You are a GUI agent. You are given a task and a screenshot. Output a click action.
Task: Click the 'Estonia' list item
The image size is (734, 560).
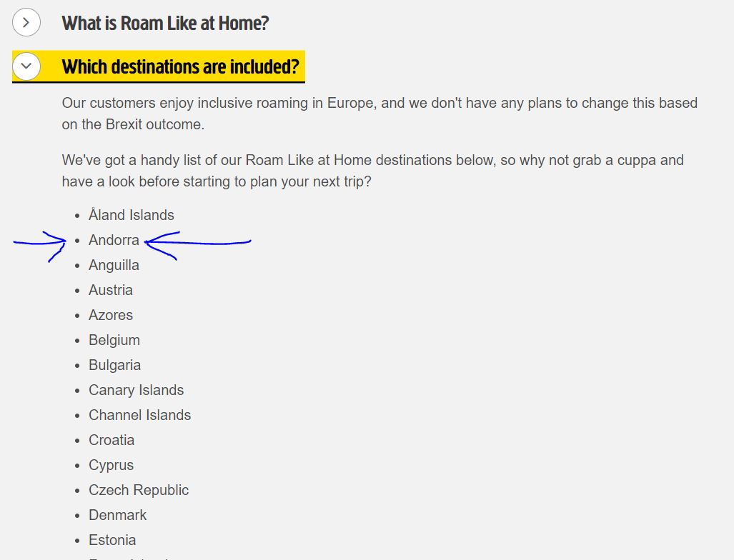[x=112, y=540]
